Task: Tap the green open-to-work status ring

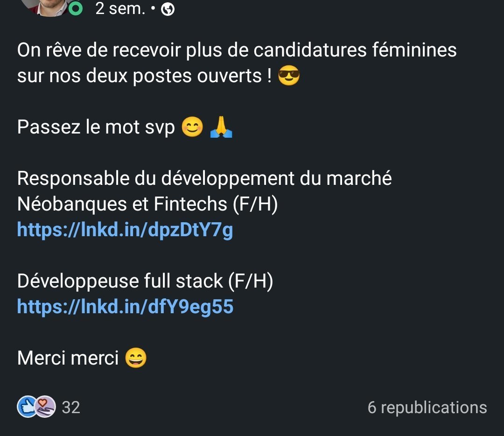Action: [76, 8]
